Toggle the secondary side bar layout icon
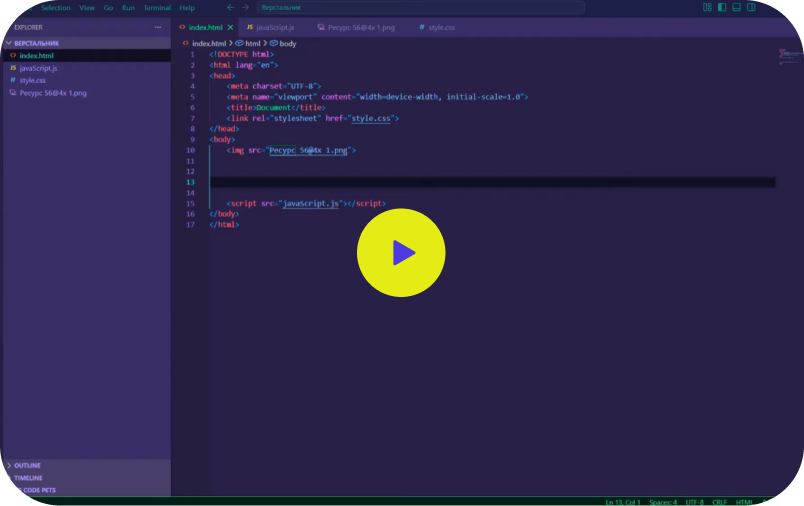 tap(751, 7)
